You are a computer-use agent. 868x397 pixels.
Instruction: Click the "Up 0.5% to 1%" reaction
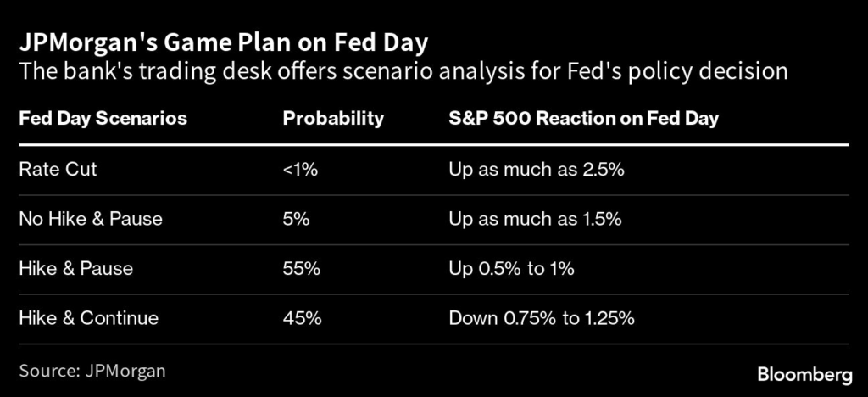point(512,269)
